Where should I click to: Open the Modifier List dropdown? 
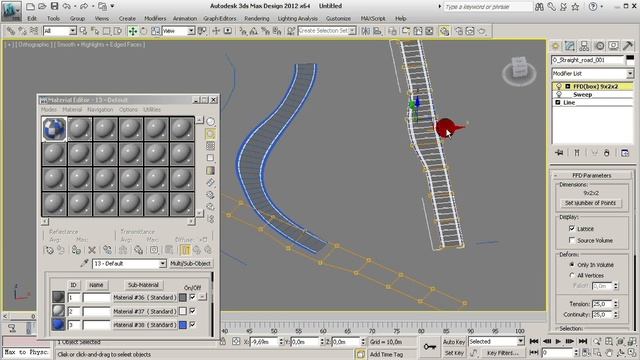pyautogui.click(x=630, y=73)
